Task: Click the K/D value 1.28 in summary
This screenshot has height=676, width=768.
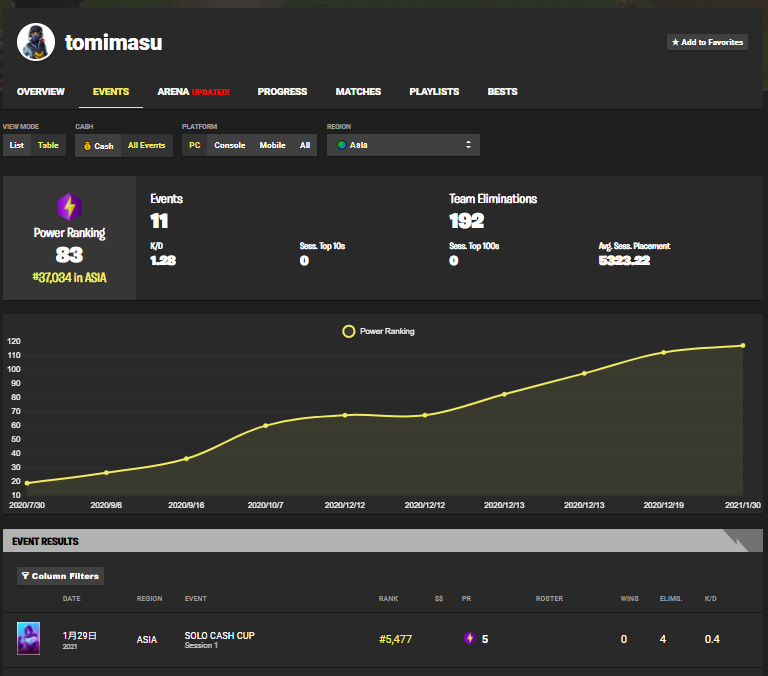Action: [x=163, y=261]
